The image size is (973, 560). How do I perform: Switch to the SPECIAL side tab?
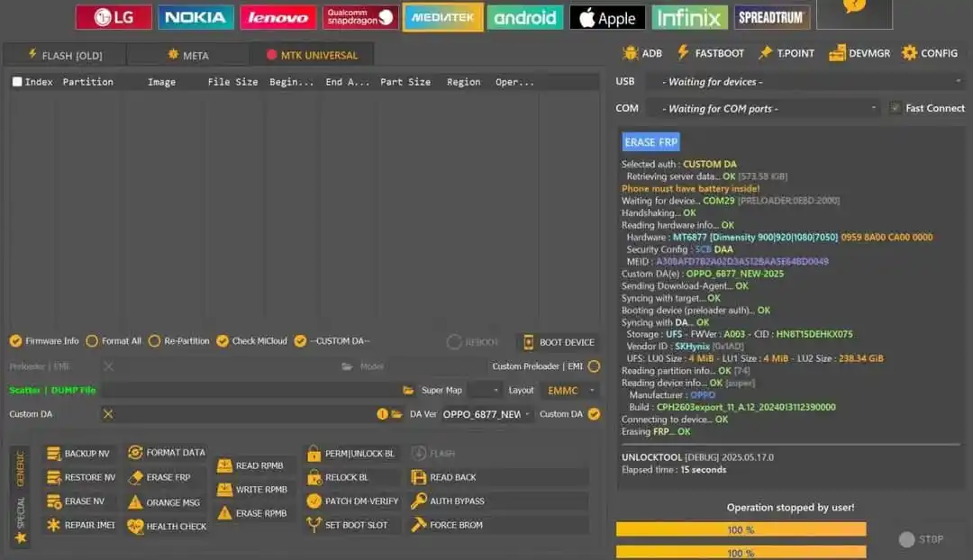click(x=21, y=519)
